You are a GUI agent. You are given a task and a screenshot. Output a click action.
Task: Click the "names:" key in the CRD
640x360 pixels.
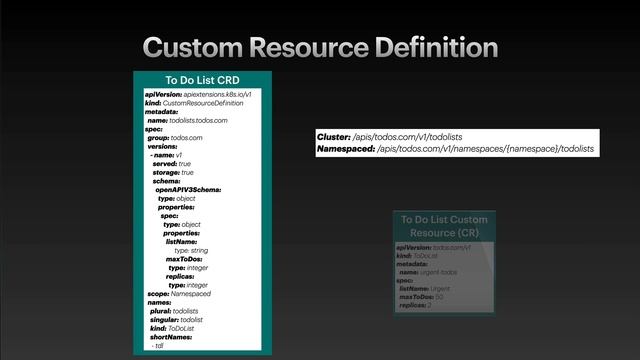159,302
